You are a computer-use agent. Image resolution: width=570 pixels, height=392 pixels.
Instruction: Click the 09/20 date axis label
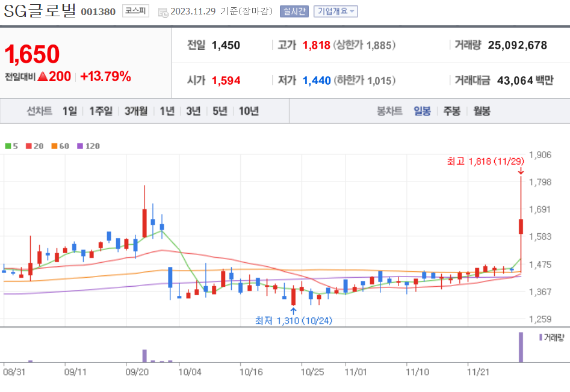click(x=137, y=372)
